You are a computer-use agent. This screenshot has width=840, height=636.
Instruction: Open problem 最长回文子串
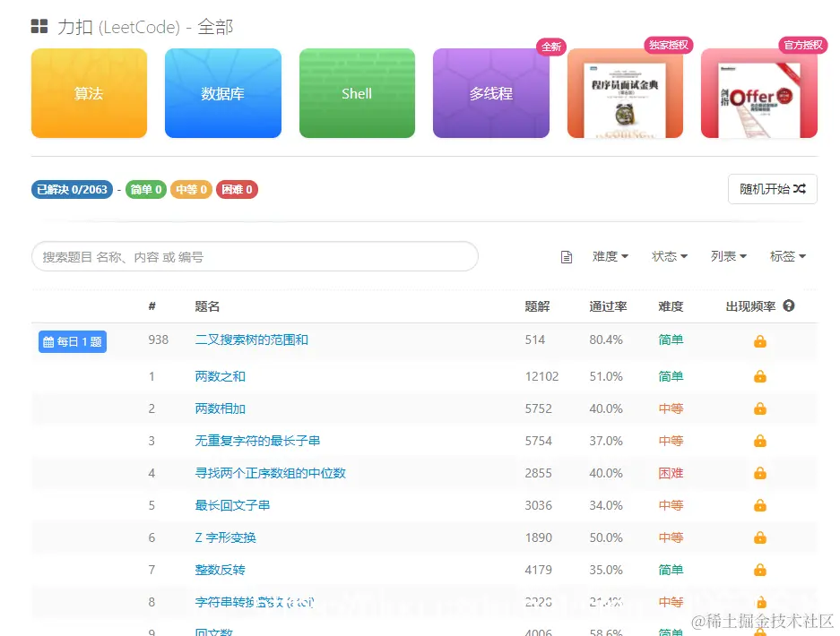[232, 505]
